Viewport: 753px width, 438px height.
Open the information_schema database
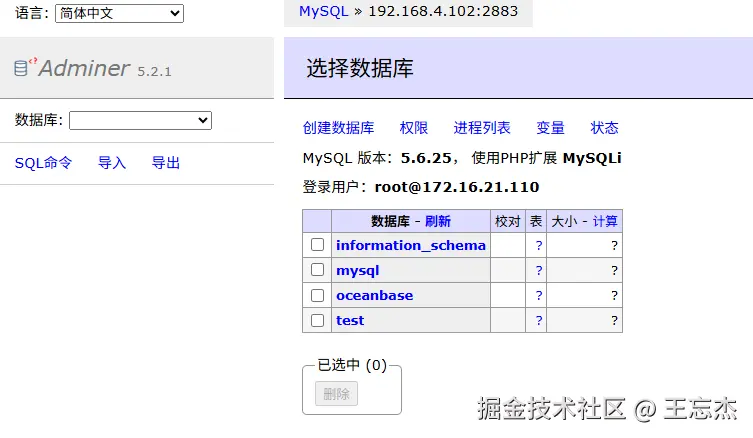click(x=411, y=245)
